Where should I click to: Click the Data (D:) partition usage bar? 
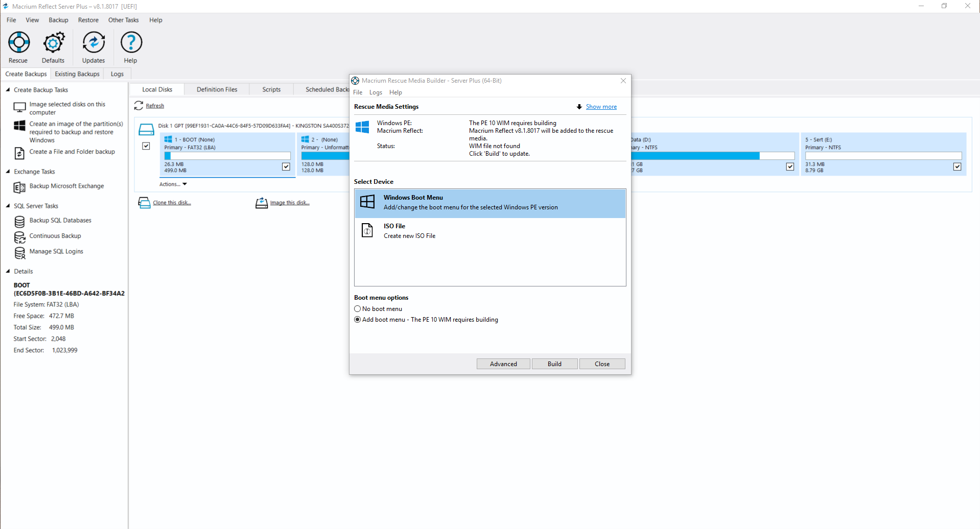(712, 156)
